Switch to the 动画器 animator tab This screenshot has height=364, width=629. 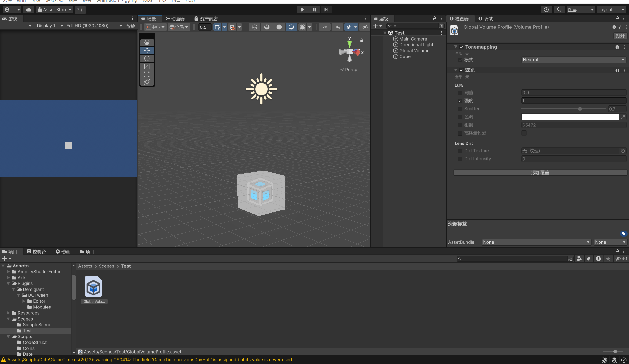coord(175,19)
